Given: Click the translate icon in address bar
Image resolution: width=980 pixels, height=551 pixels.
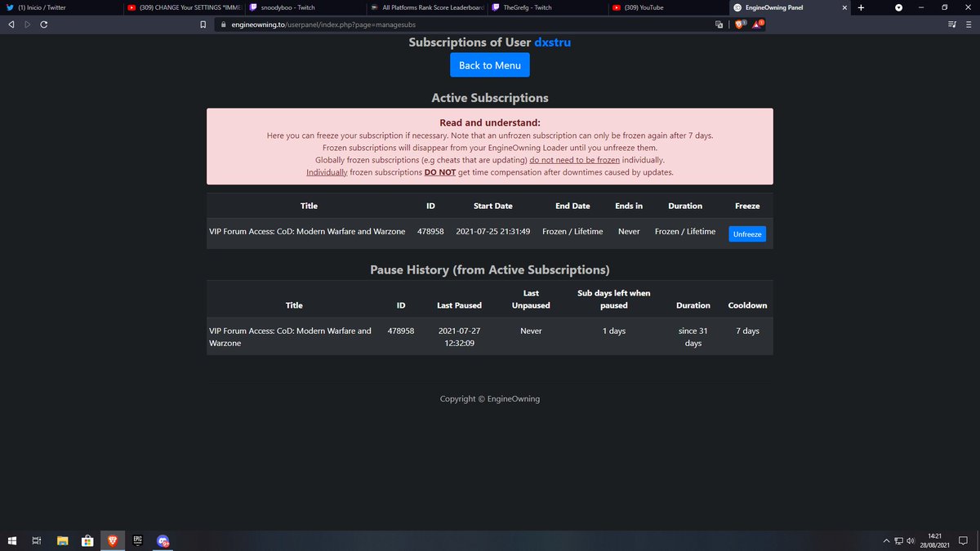Looking at the screenshot, I should tap(719, 24).
